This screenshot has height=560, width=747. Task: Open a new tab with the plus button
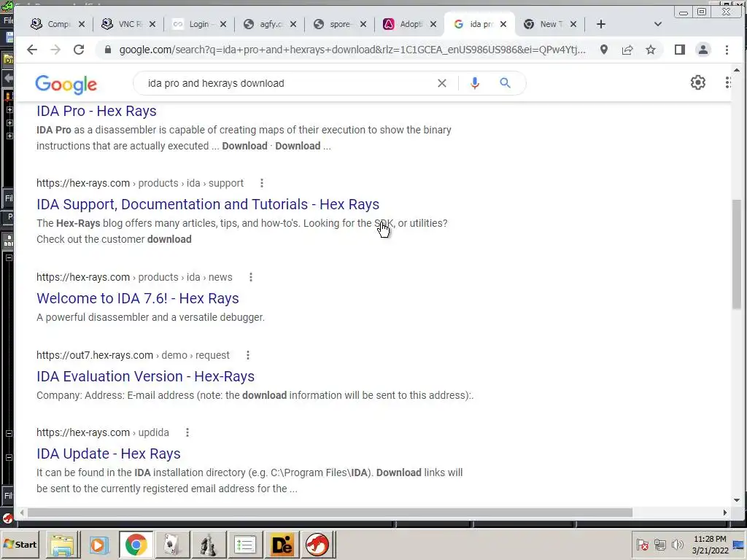[601, 24]
